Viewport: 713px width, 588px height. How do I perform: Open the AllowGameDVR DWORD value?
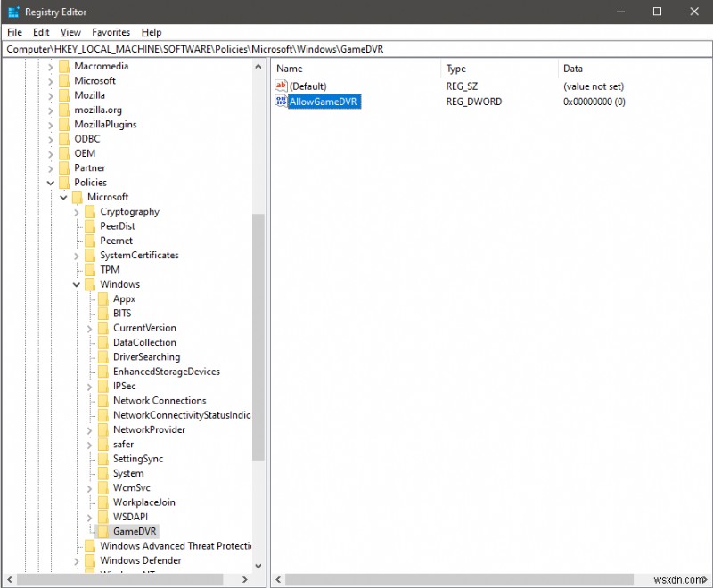click(323, 101)
